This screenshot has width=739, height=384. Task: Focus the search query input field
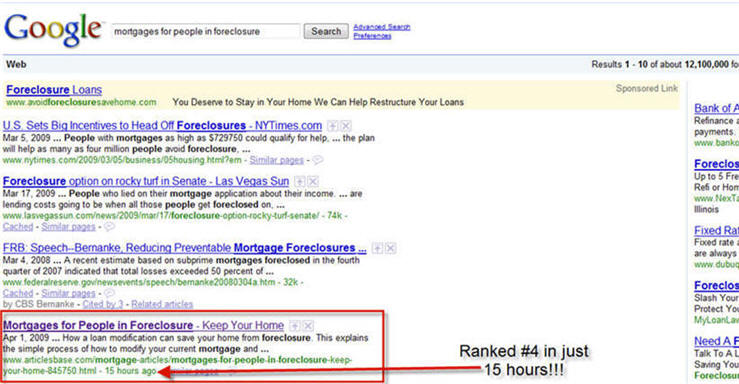(x=205, y=32)
